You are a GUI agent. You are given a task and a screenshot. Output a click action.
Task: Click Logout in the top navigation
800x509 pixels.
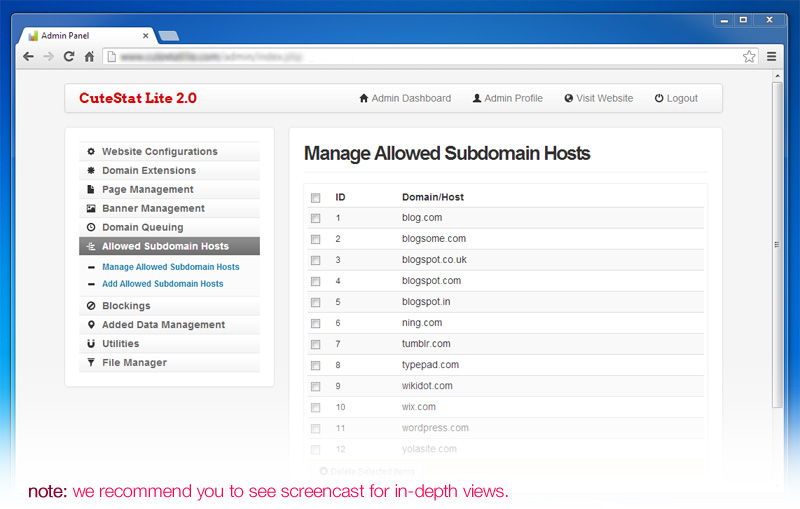[x=676, y=98]
